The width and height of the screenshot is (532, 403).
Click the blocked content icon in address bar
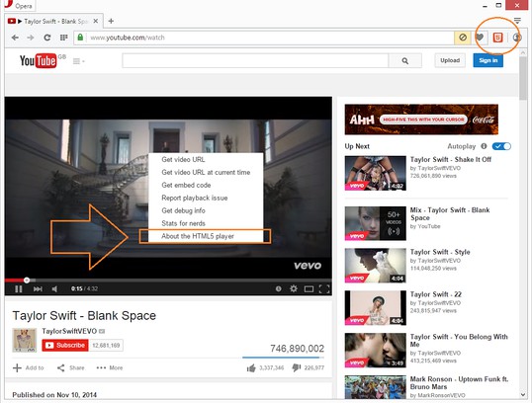pyautogui.click(x=463, y=38)
